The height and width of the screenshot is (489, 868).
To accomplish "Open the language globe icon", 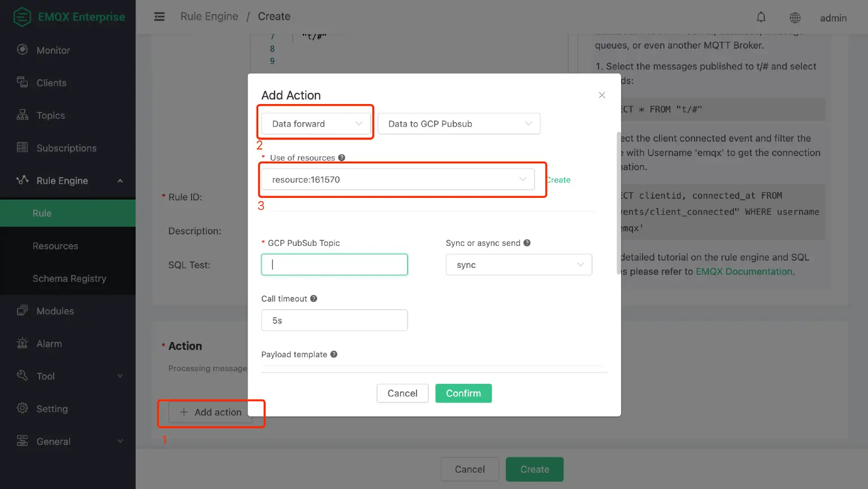I will click(795, 18).
